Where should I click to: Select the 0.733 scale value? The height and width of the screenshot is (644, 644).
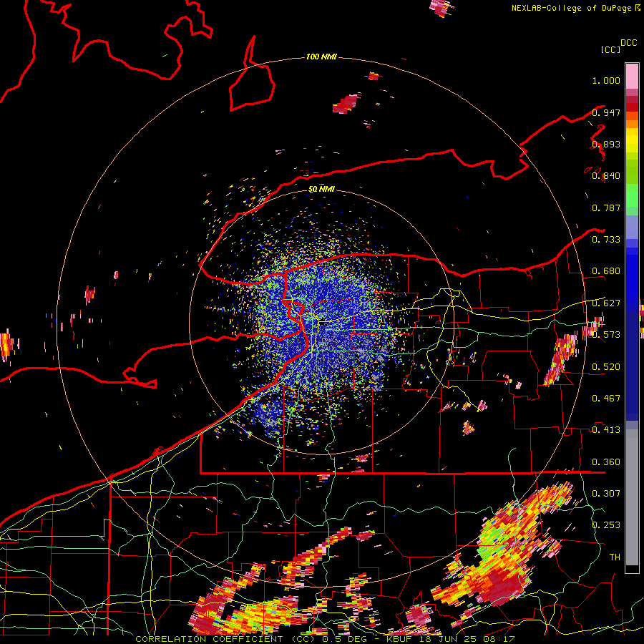click(x=606, y=240)
